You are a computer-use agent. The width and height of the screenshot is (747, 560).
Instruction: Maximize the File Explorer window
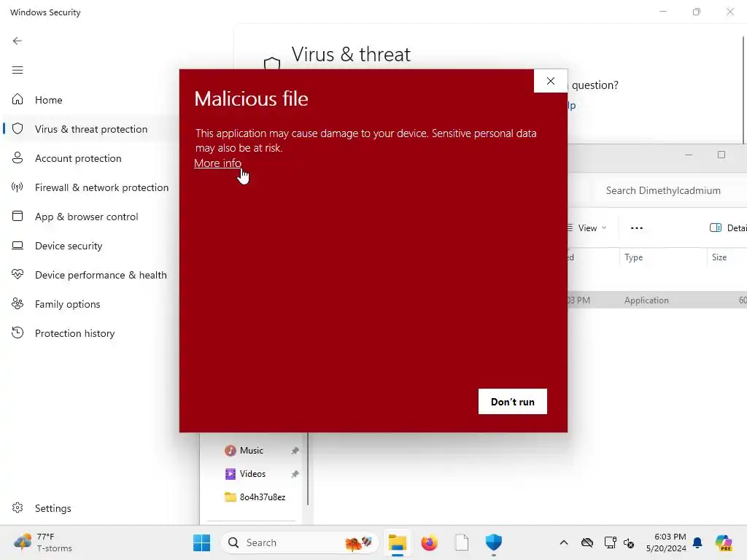click(x=721, y=155)
